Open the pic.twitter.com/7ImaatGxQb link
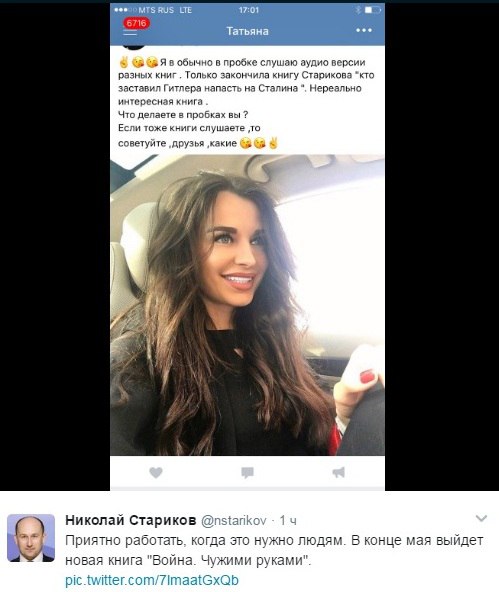Image resolution: width=499 pixels, height=592 pixels. pyautogui.click(x=152, y=580)
